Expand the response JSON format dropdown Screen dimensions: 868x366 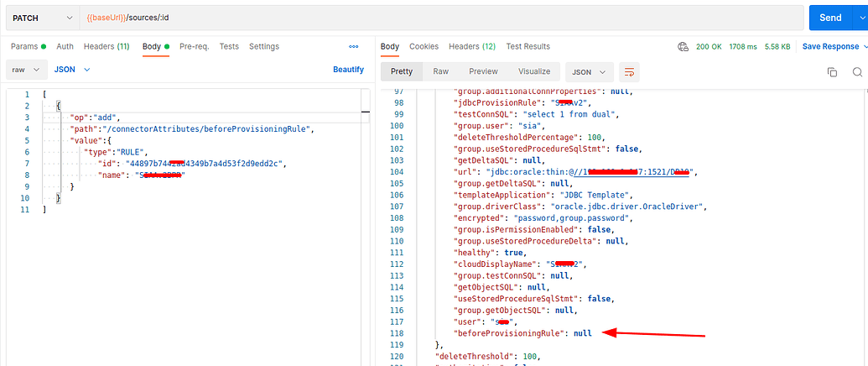click(590, 72)
